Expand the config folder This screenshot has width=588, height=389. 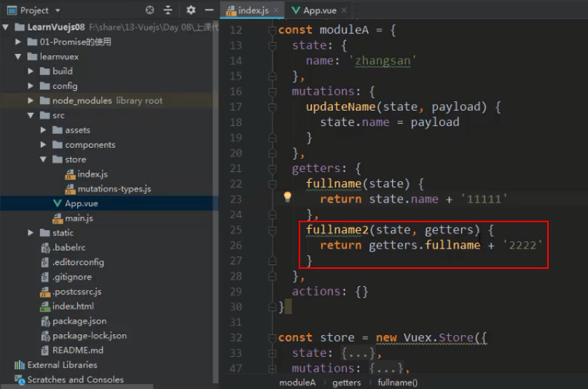click(31, 86)
